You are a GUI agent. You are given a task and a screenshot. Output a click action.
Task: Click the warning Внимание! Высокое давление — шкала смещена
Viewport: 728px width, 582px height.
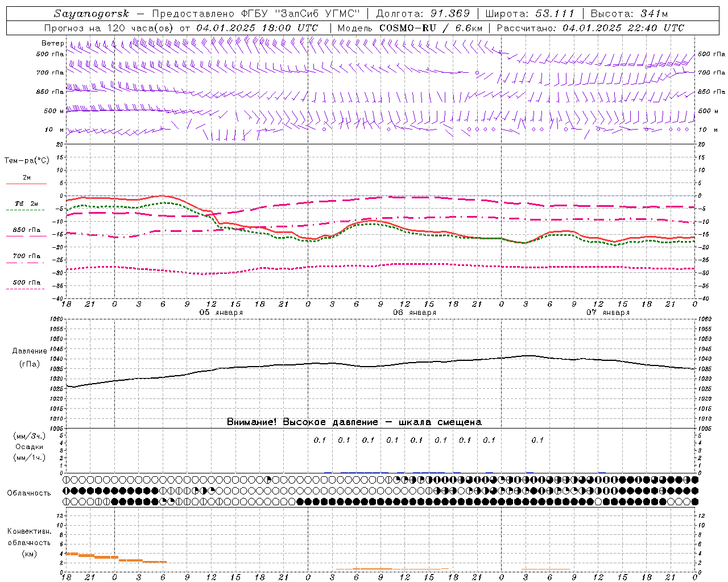tap(354, 422)
